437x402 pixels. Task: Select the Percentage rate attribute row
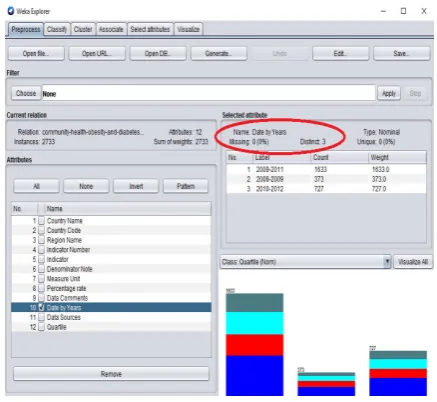(x=111, y=288)
